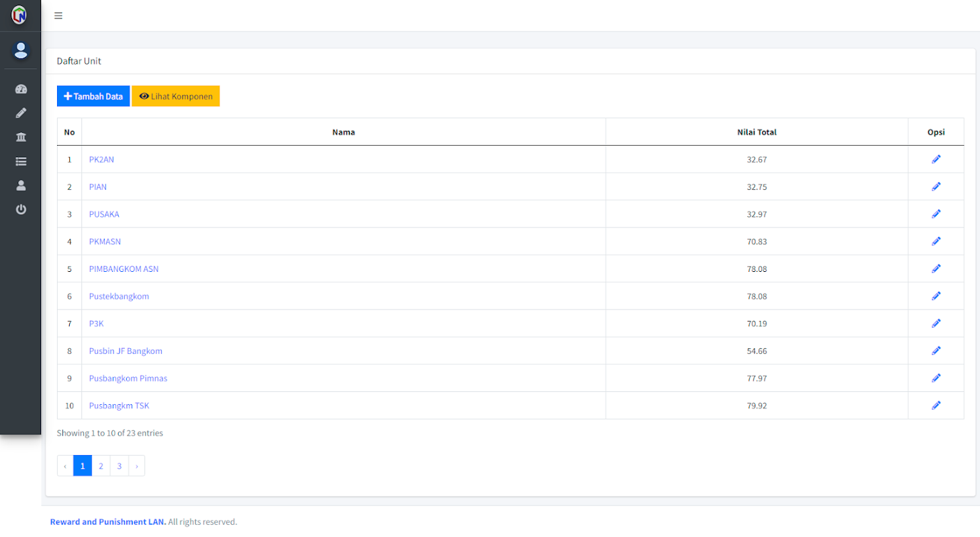This screenshot has height=537, width=980.
Task: Select the value 32.97 in the table
Action: 756,214
